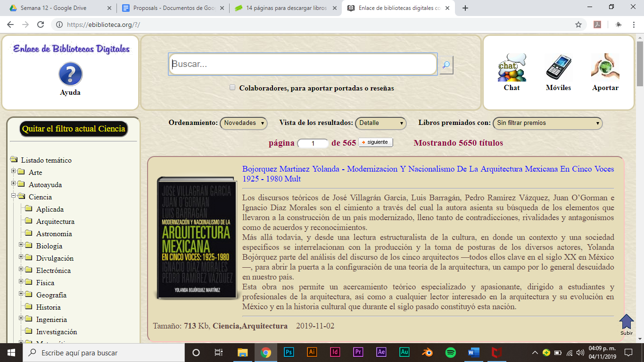Open Spotify from the taskbar
Image resolution: width=644 pixels, height=362 pixels.
tap(451, 352)
